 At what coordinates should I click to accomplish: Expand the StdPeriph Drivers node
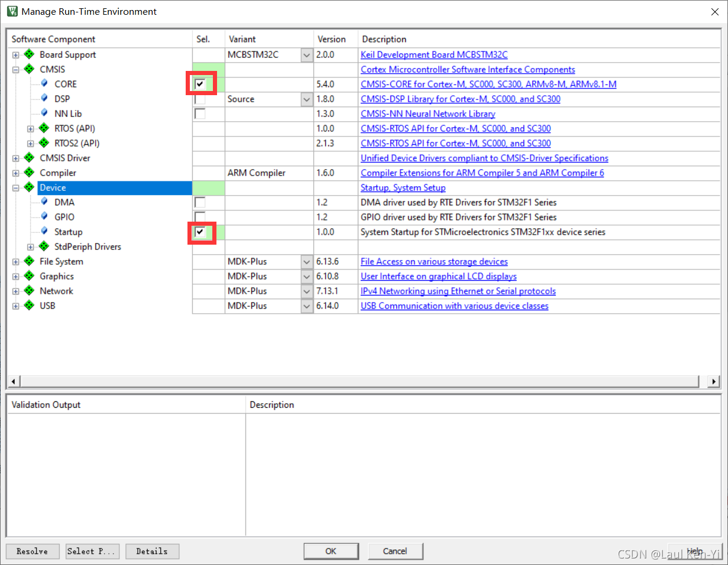[x=31, y=247]
